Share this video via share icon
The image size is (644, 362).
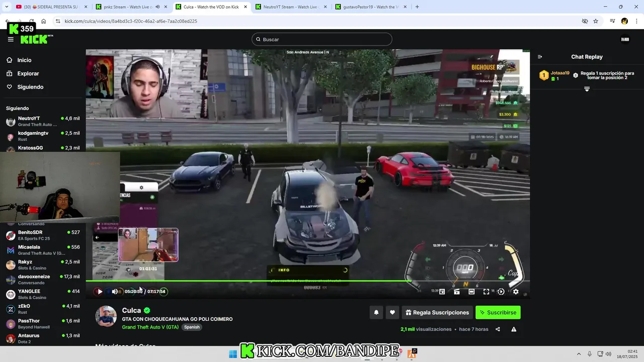coord(498,329)
